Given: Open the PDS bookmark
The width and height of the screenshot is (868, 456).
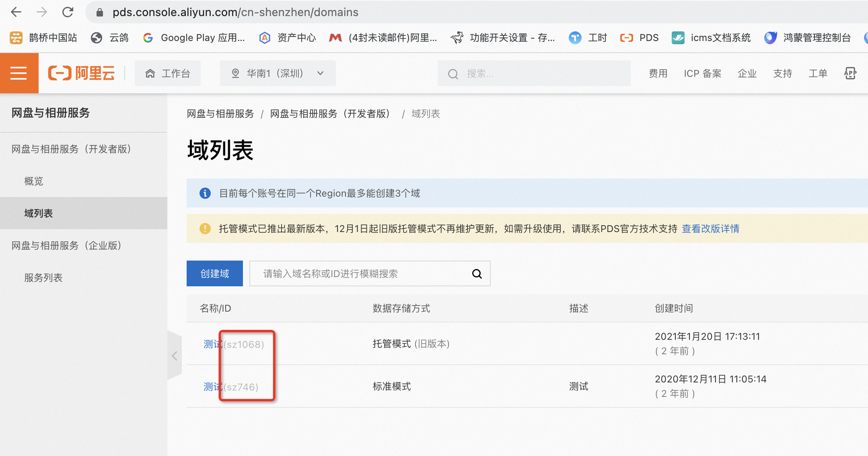Looking at the screenshot, I should point(639,38).
